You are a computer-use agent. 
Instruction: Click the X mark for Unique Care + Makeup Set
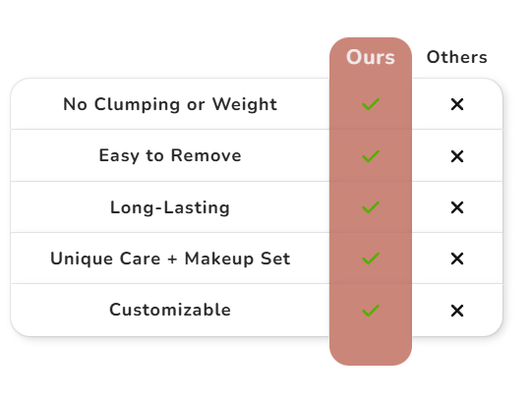[x=457, y=259]
